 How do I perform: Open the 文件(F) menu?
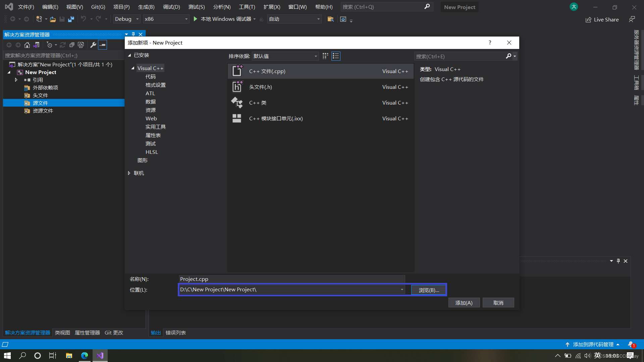coord(26,7)
